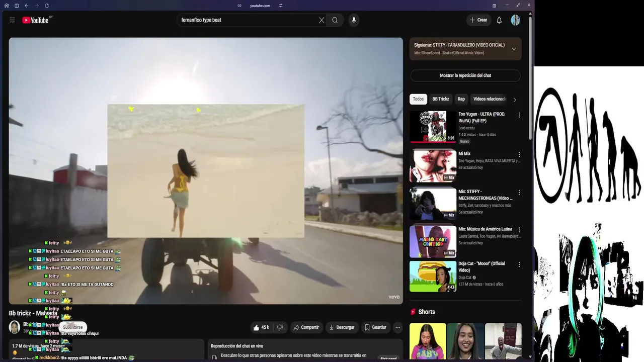Open the three-dot menu for Doja Cat Mooo!
The image size is (644, 362).
tap(519, 264)
